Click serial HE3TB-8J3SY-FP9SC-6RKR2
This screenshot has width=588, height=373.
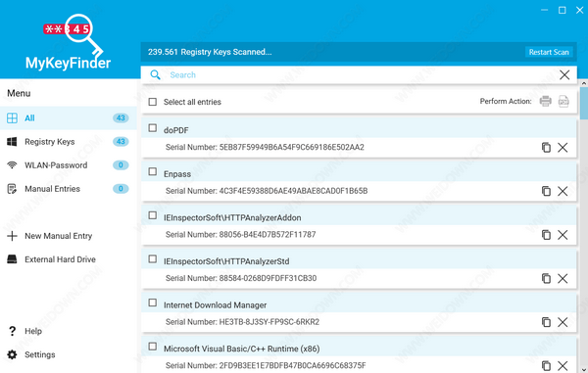click(269, 322)
